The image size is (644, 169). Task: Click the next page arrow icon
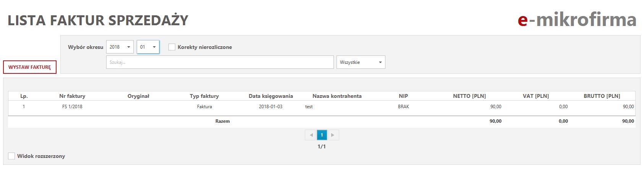click(333, 135)
